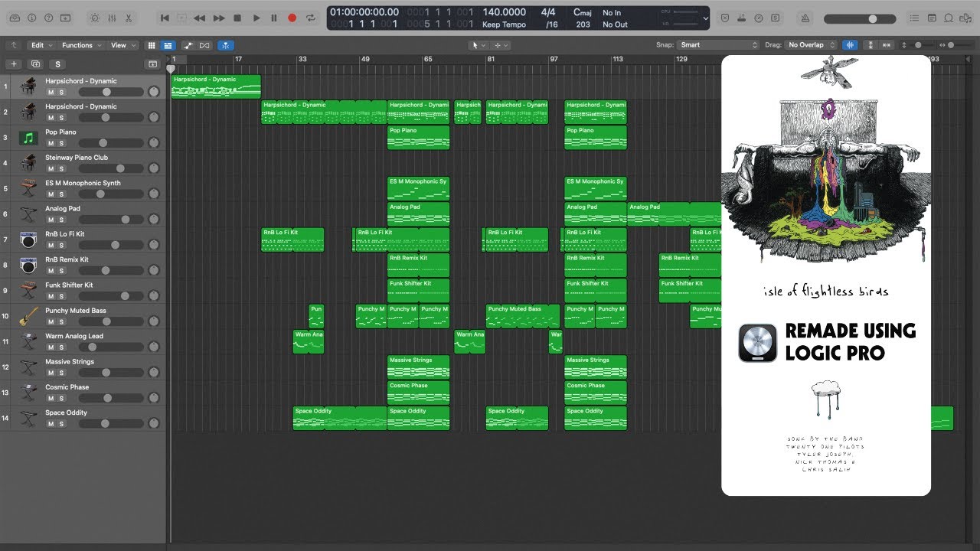Click the Pause transport button
The image size is (980, 551).
274,18
